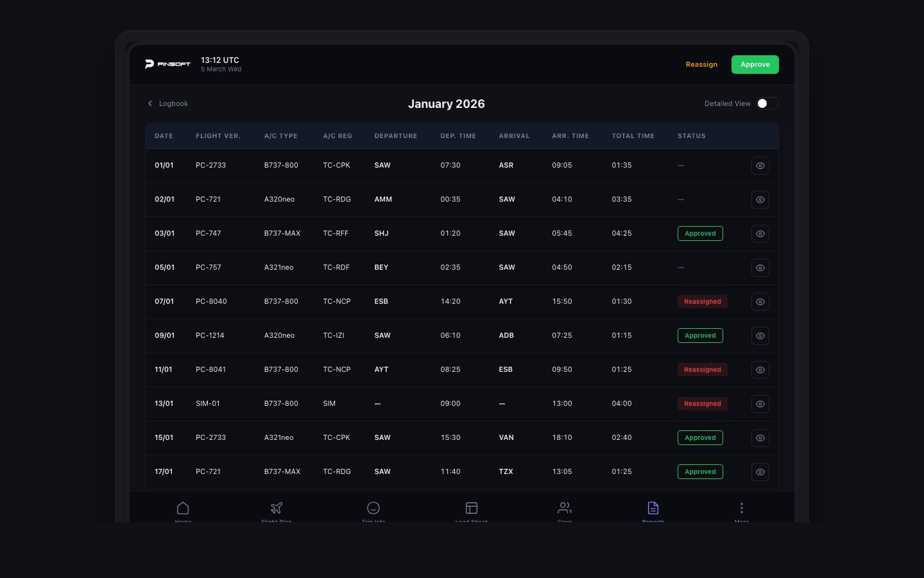Enable the Detailed View toggle
Viewport: 924px width, 578px height.
(767, 103)
